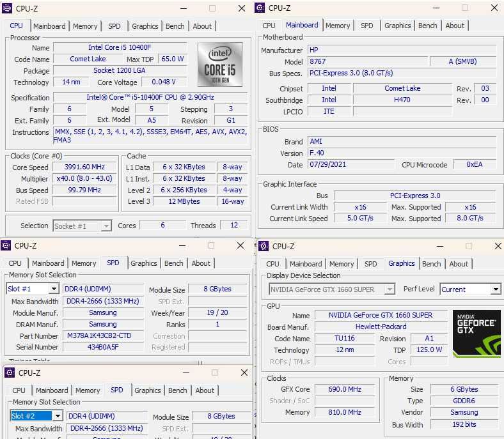504x439 pixels.
Task: Open Memory tab in the CPU window
Action: pyautogui.click(x=85, y=26)
